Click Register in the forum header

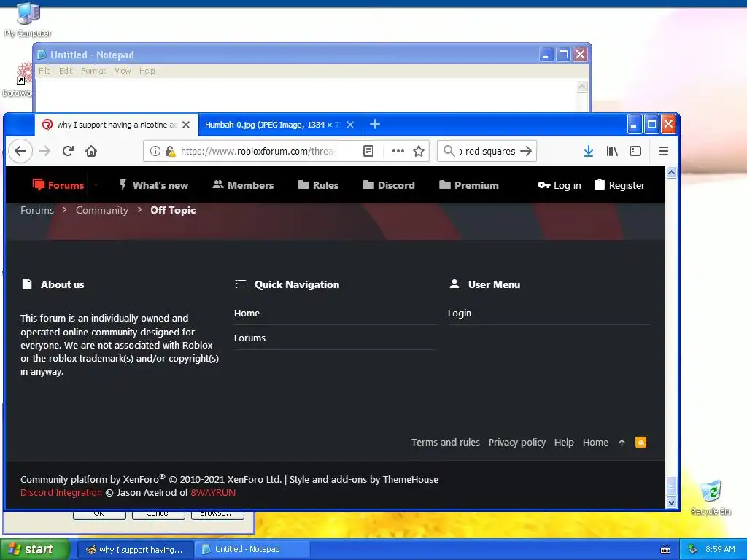(620, 185)
